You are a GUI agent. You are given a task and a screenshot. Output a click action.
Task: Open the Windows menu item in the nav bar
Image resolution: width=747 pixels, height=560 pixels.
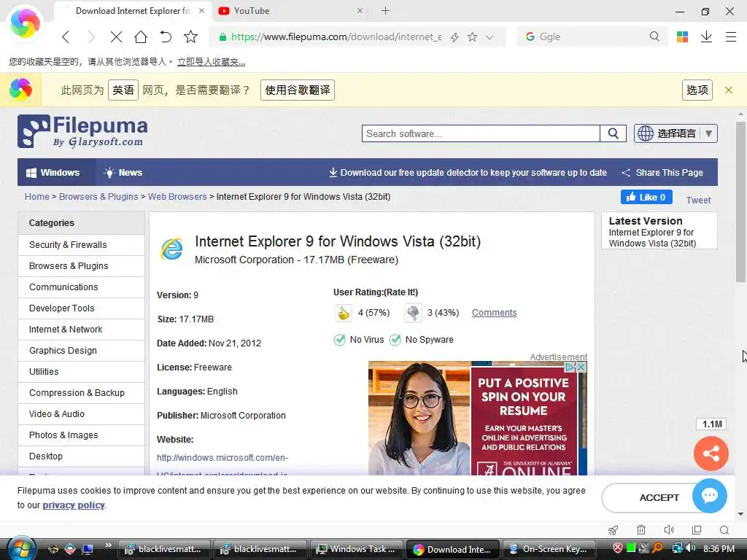point(53,172)
